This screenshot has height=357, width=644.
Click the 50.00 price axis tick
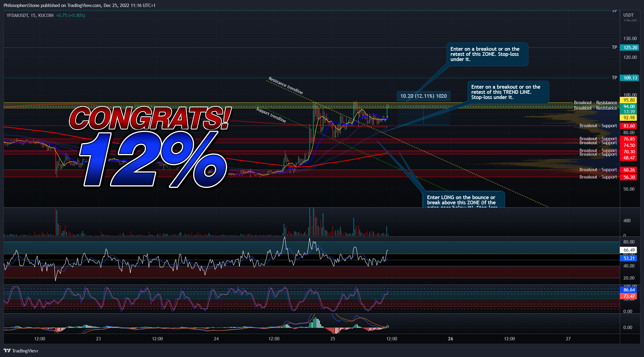[629, 189]
